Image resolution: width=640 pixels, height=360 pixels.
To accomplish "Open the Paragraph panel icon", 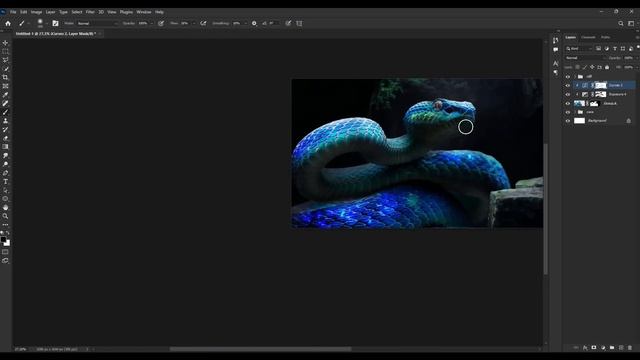I will [x=556, y=73].
